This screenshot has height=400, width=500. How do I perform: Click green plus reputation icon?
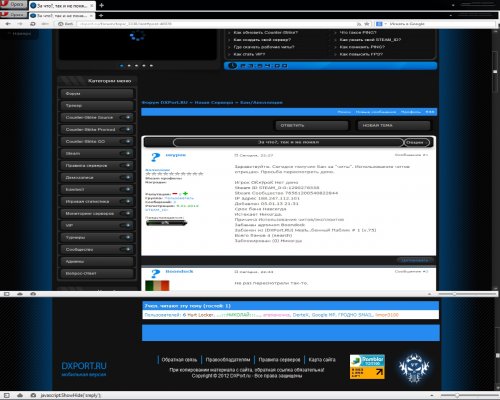(x=185, y=194)
